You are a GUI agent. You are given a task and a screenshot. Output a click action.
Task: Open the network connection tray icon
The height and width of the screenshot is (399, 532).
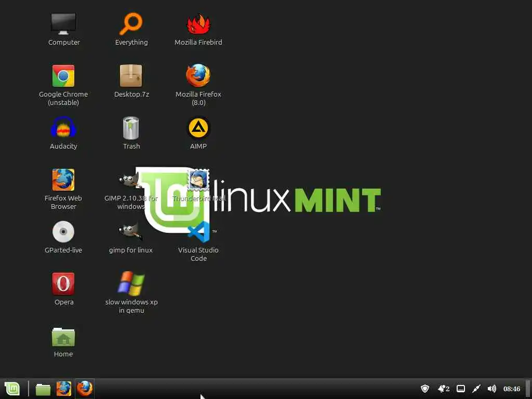(x=476, y=389)
